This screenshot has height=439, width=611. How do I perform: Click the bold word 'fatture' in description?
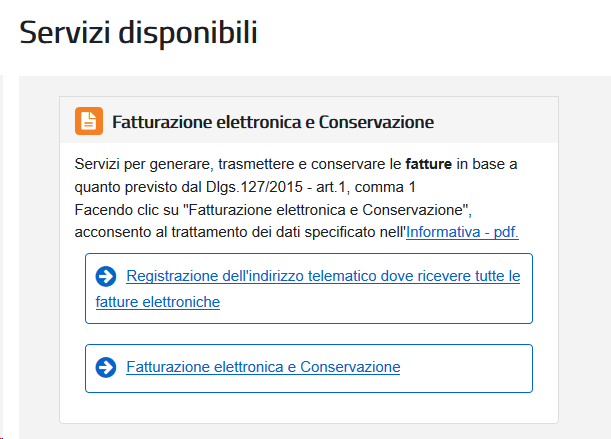(428, 164)
